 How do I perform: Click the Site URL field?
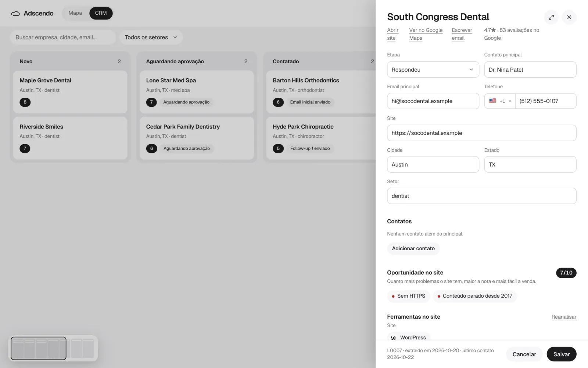pos(481,133)
